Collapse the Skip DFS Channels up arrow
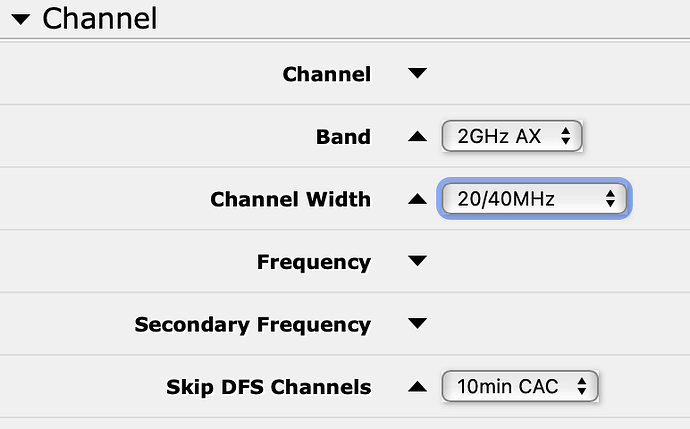This screenshot has height=429, width=690. 418,386
